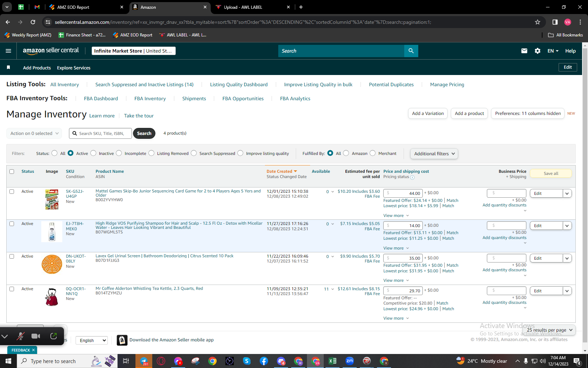The height and width of the screenshot is (368, 588).
Task: Open the tab search chevron in Chrome
Action: (x=7, y=7)
